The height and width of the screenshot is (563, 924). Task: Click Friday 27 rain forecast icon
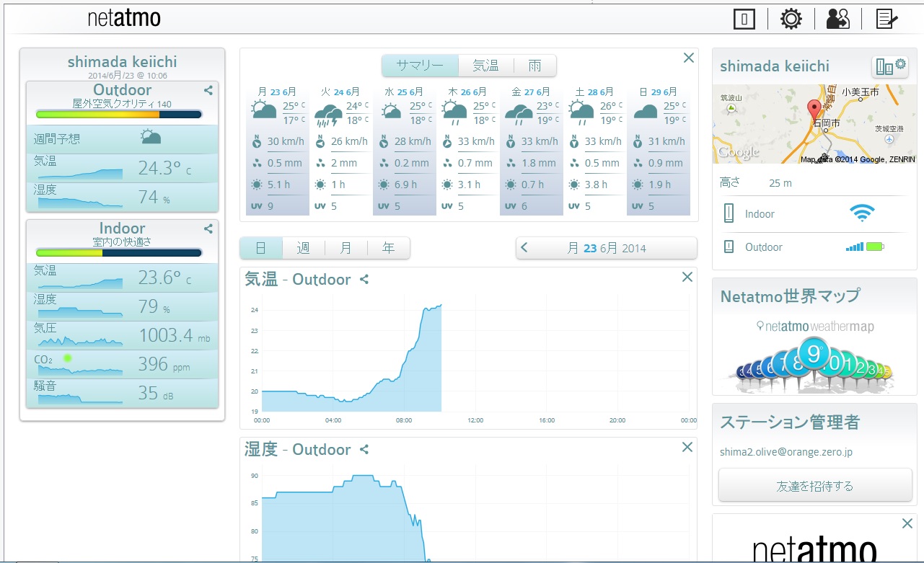tap(519, 113)
